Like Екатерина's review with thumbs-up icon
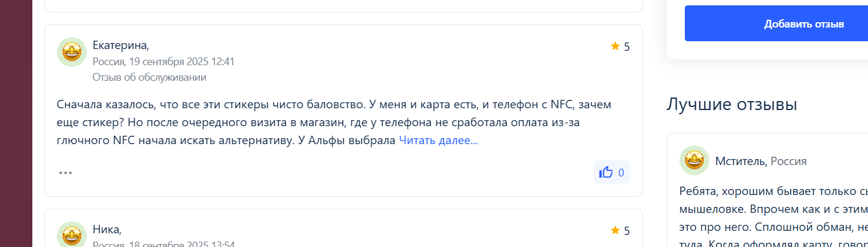This screenshot has height=247, width=868. [x=606, y=173]
